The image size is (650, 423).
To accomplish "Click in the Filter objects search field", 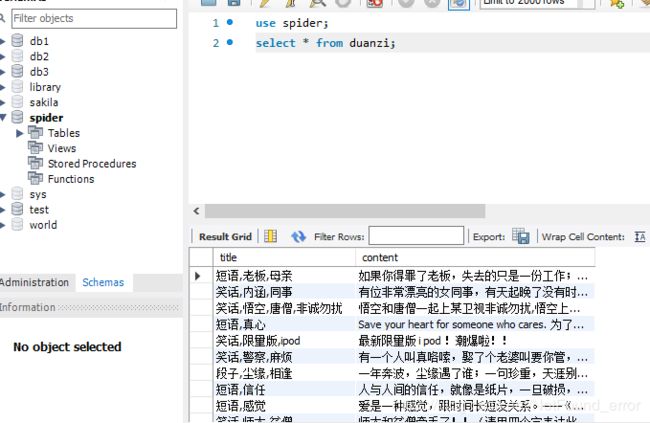I will (94, 18).
